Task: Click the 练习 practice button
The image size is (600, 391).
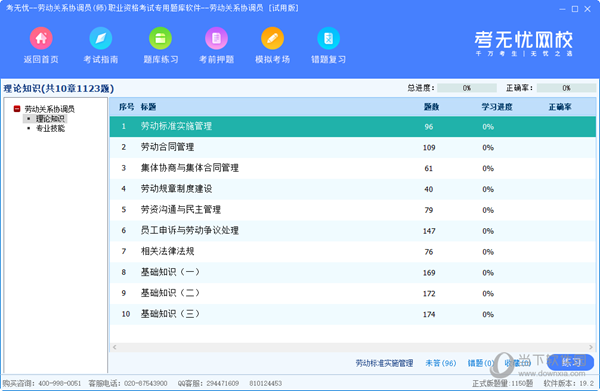Action: click(571, 362)
